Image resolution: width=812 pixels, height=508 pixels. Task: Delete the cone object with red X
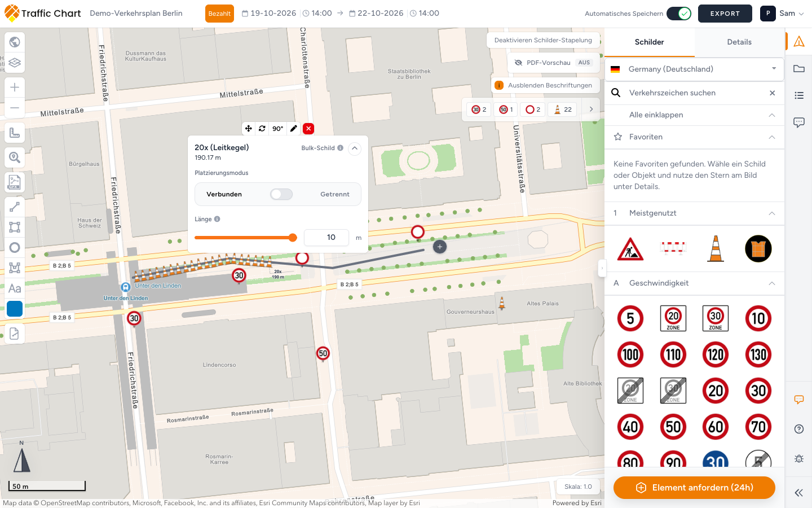308,129
